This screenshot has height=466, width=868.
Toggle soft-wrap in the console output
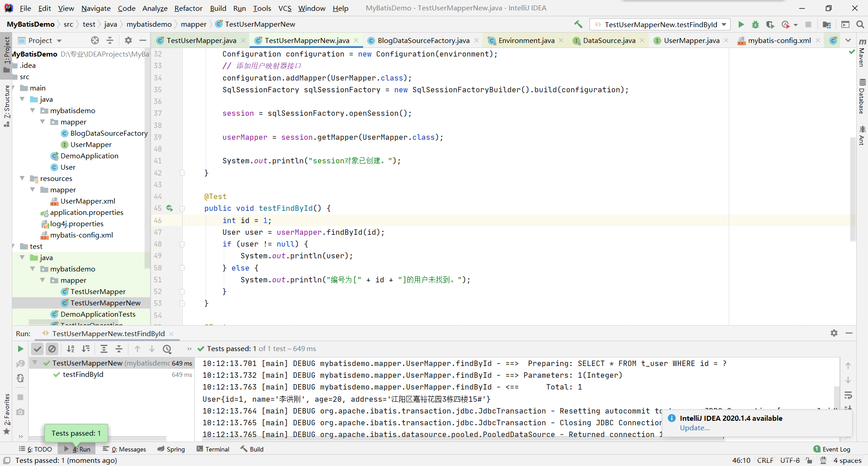(848, 395)
